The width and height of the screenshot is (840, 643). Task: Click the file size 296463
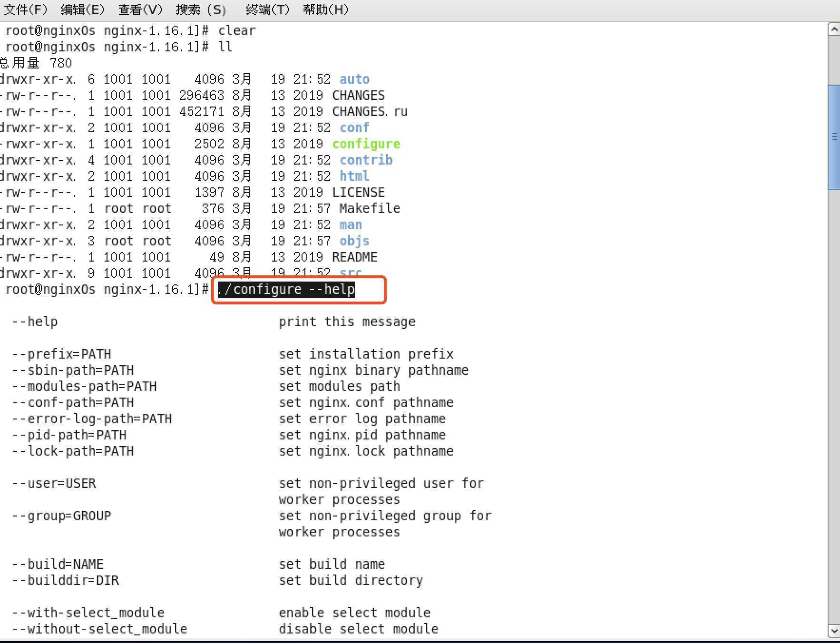(202, 96)
